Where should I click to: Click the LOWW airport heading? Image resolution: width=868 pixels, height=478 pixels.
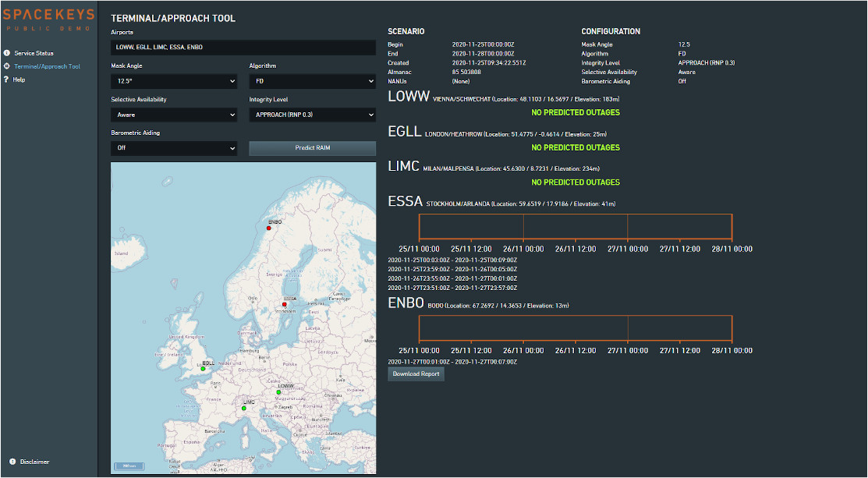tap(409, 96)
